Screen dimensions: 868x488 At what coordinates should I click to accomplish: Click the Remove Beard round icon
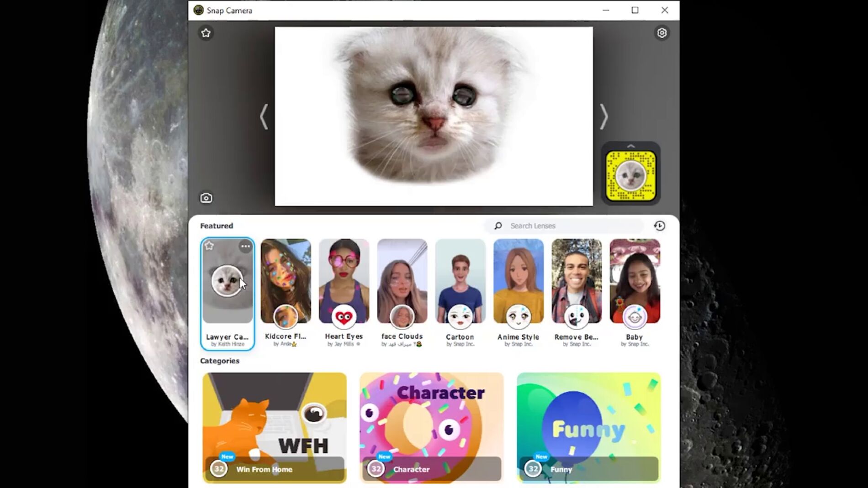pos(577,316)
